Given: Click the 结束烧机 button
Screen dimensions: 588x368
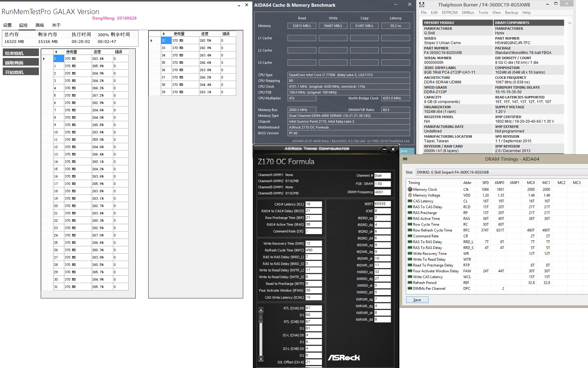Looking at the screenshot, I should (21, 53).
